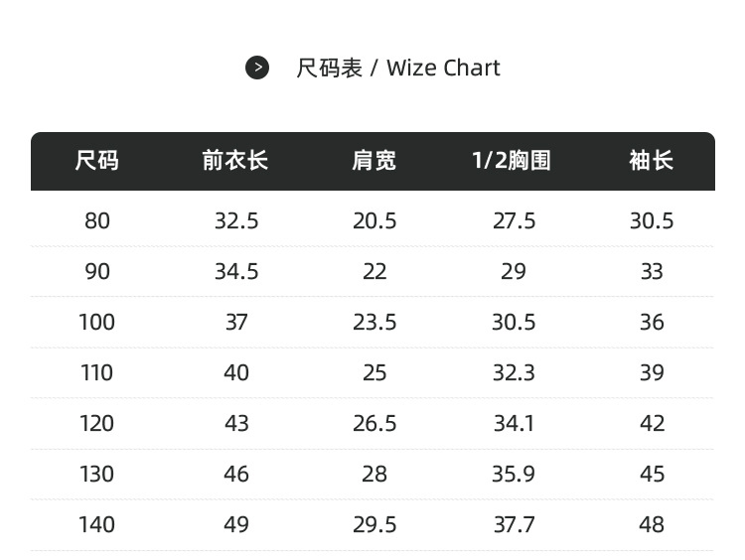The height and width of the screenshot is (560, 745).
Task: Pick size 110 row label
Action: 97,373
